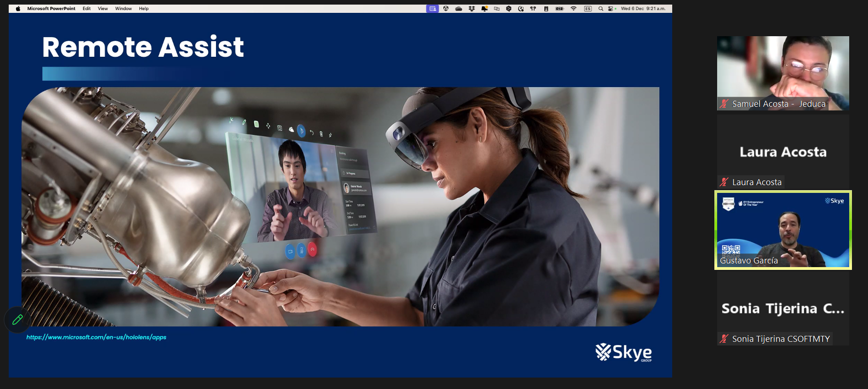Image resolution: width=868 pixels, height=389 pixels.
Task: Click Samuel Acosta's muted microphone icon
Action: [x=724, y=104]
